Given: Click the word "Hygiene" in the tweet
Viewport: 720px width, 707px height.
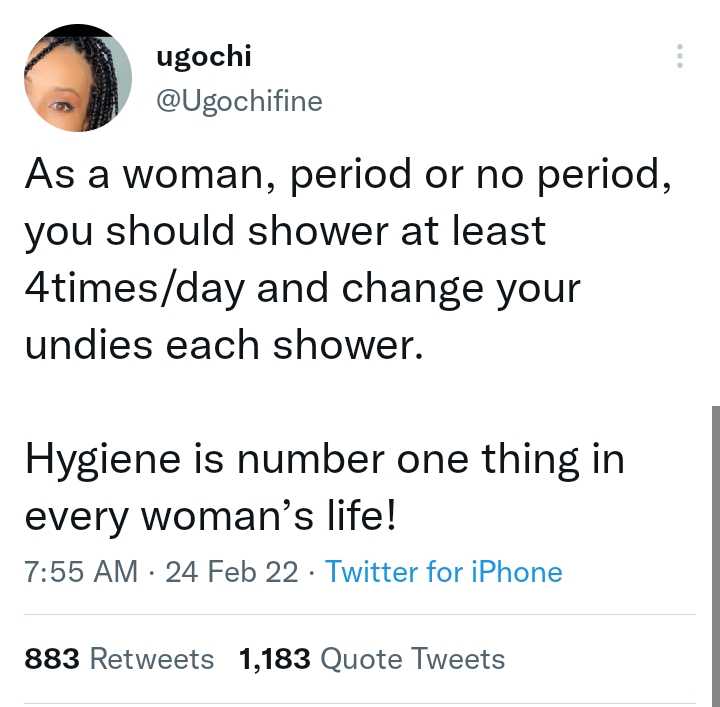Looking at the screenshot, I should coord(104,460).
